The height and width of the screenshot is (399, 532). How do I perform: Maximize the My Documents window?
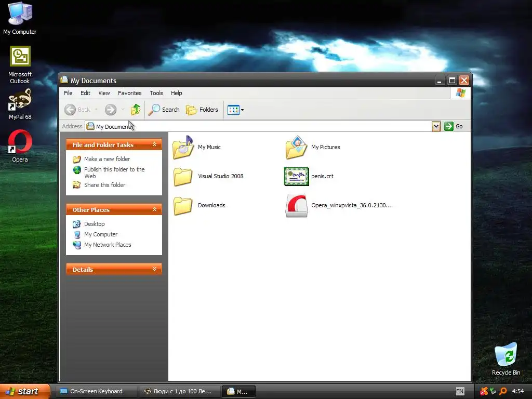[452, 81]
